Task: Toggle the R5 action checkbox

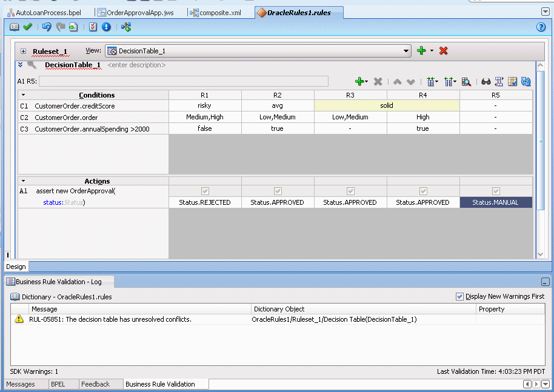Action: (496, 191)
